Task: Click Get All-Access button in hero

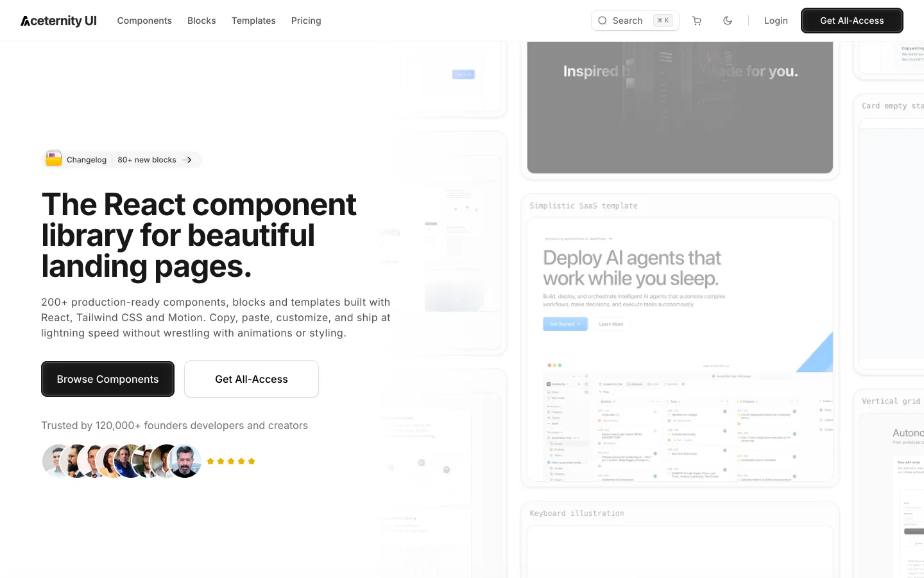Action: click(252, 379)
